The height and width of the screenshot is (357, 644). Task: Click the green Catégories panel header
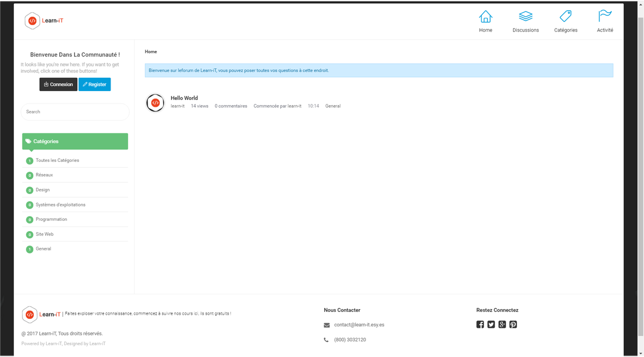(75, 142)
